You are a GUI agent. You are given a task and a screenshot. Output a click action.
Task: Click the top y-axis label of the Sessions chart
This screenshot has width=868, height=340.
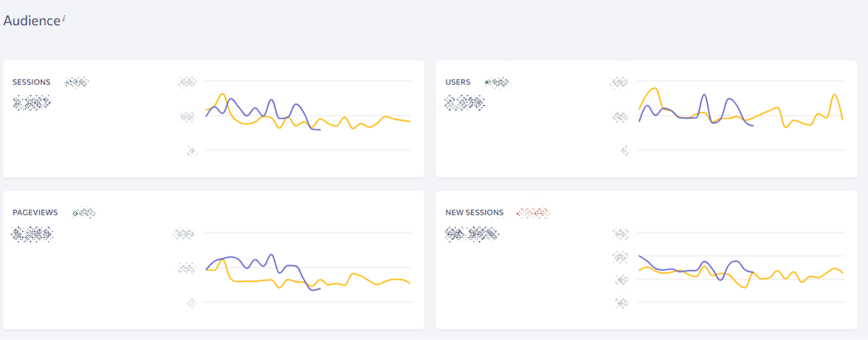click(187, 83)
